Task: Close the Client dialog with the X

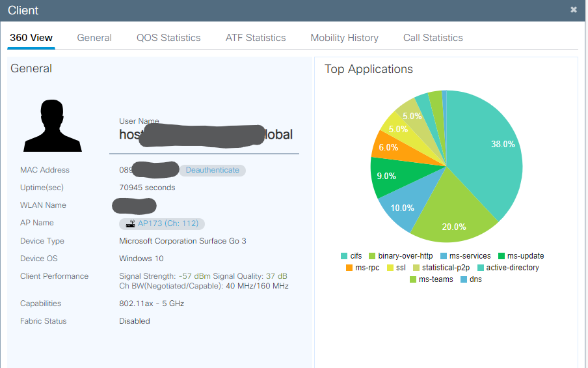Action: click(574, 10)
